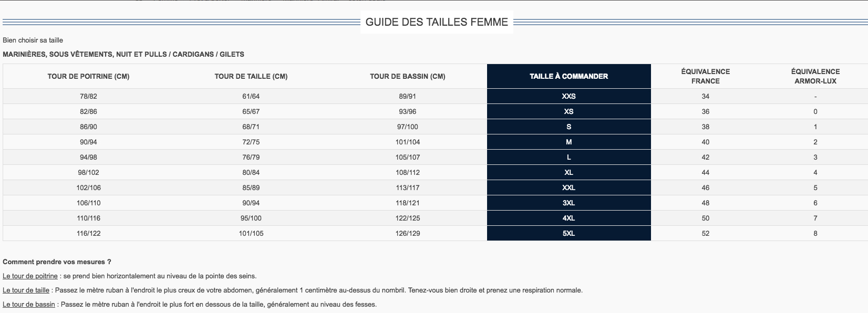Click hip measurement "108/112"
The width and height of the screenshot is (868, 313).
(x=408, y=172)
